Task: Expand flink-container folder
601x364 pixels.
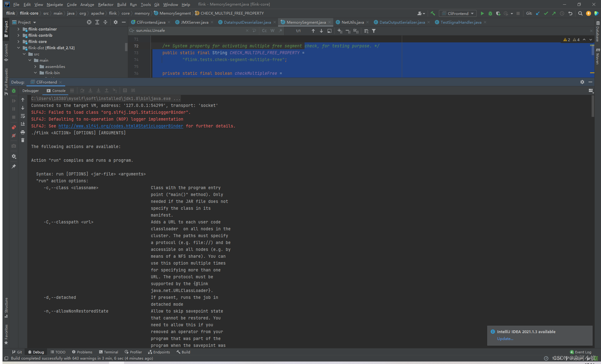Action: pos(18,29)
